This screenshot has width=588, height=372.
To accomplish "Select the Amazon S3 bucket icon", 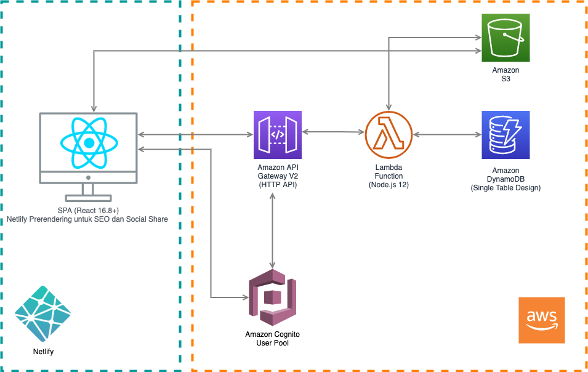I will point(505,38).
